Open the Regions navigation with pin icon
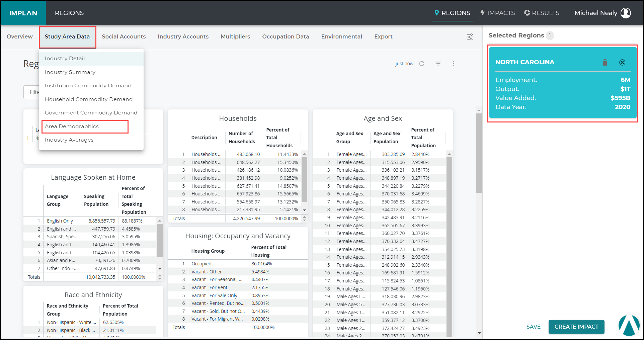The image size is (644, 340). pyautogui.click(x=452, y=13)
